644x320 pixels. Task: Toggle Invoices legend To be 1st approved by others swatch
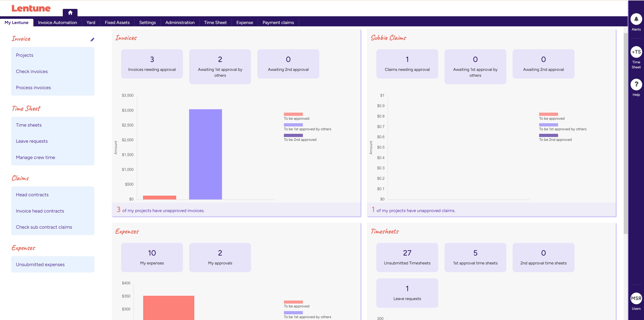pos(293,125)
